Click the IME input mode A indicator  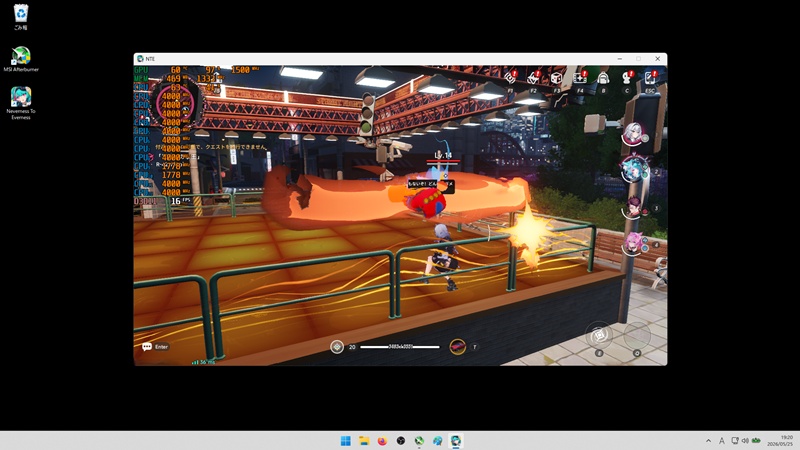[x=721, y=441]
